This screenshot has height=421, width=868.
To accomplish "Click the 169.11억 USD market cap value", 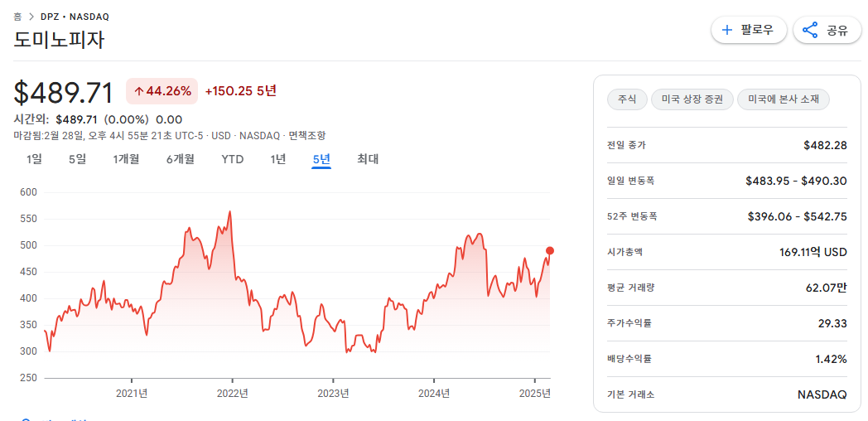I will pos(813,252).
